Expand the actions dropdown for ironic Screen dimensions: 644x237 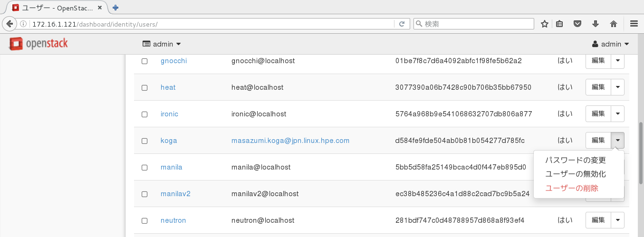(617, 114)
